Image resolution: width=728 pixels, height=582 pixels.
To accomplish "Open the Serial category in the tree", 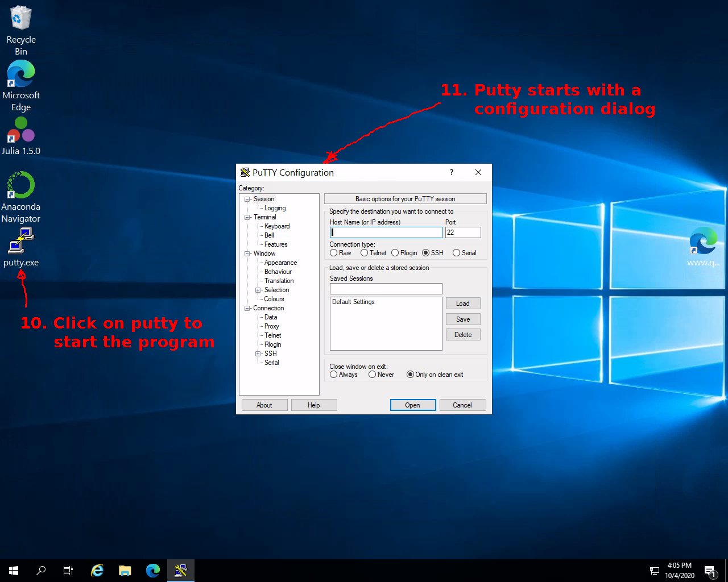I will coord(272,363).
